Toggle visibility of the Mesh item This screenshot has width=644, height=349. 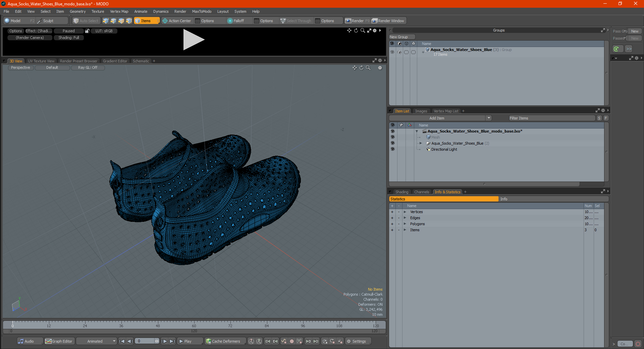click(392, 137)
